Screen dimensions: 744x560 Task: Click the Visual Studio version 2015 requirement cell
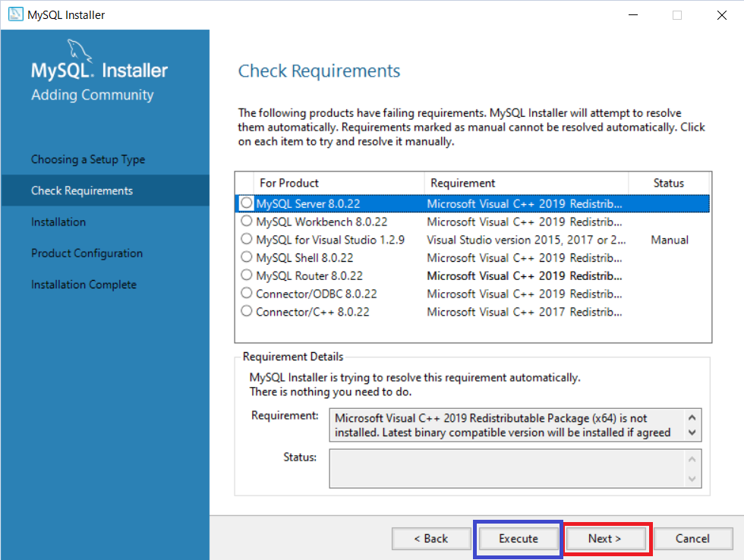[x=526, y=240]
